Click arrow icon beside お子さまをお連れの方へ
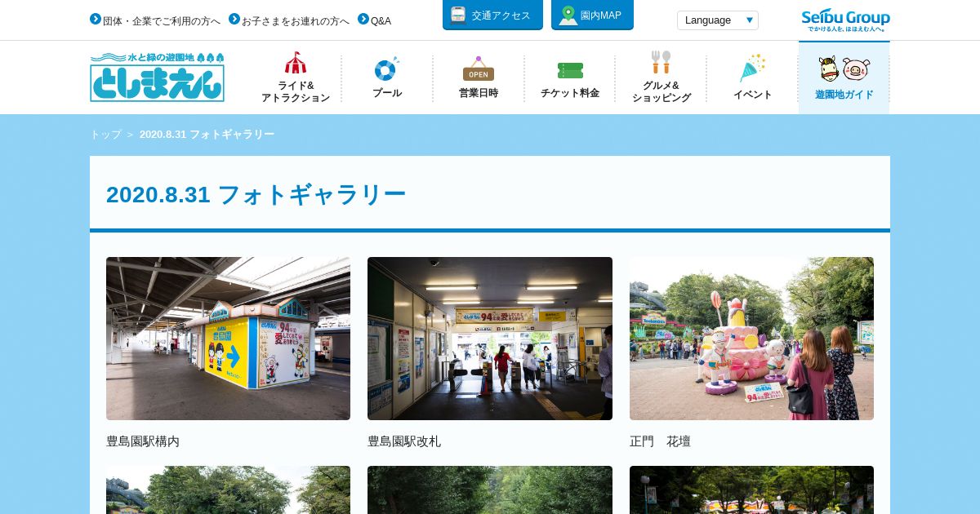This screenshot has height=514, width=980. (x=234, y=19)
